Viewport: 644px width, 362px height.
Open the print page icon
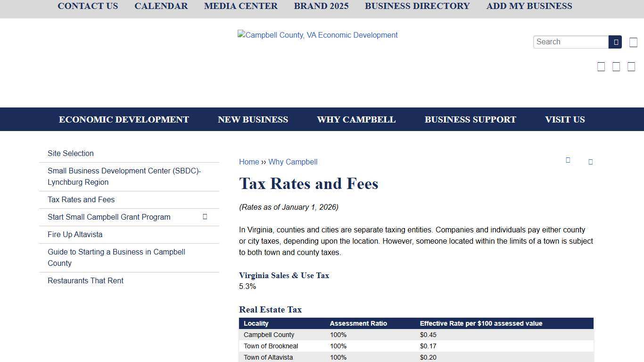pyautogui.click(x=591, y=162)
